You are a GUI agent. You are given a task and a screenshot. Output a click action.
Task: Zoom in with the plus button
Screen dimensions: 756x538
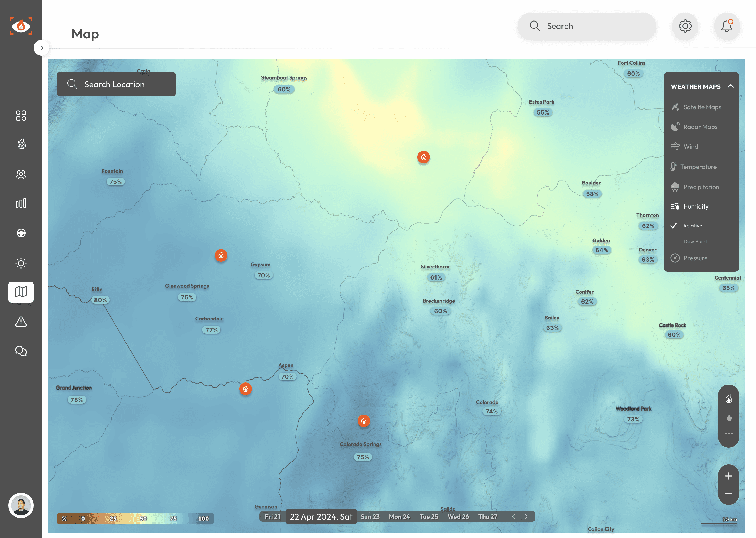pos(728,476)
